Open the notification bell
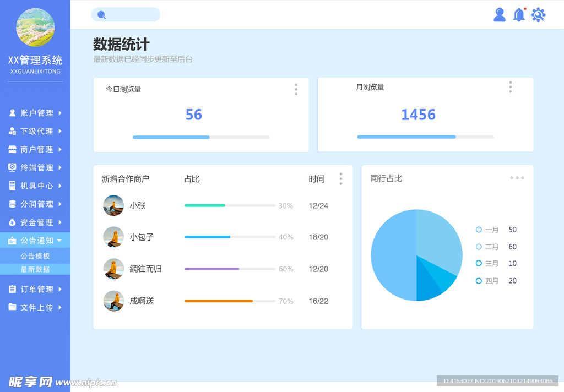Screen dimensions: 564x392 point(519,15)
